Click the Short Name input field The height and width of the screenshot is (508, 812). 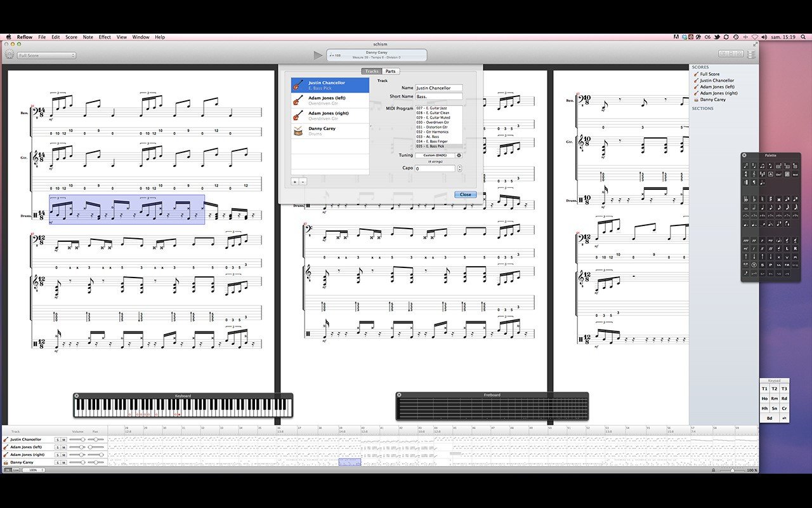(x=439, y=97)
